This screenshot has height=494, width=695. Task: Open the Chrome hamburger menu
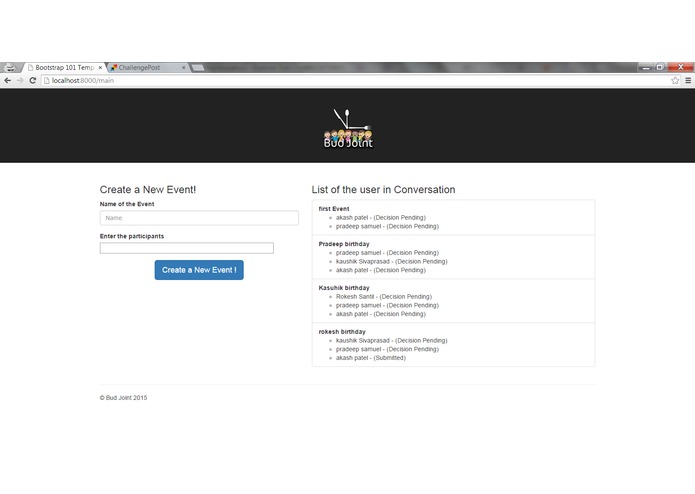point(688,80)
